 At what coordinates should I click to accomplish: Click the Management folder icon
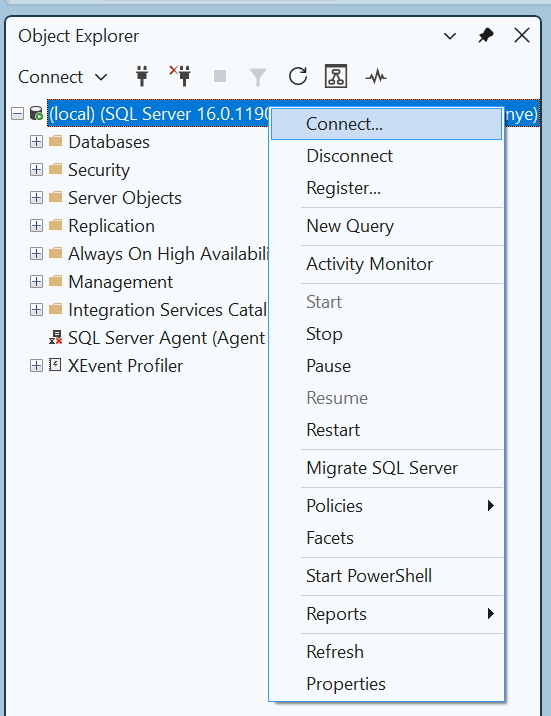[x=55, y=281]
